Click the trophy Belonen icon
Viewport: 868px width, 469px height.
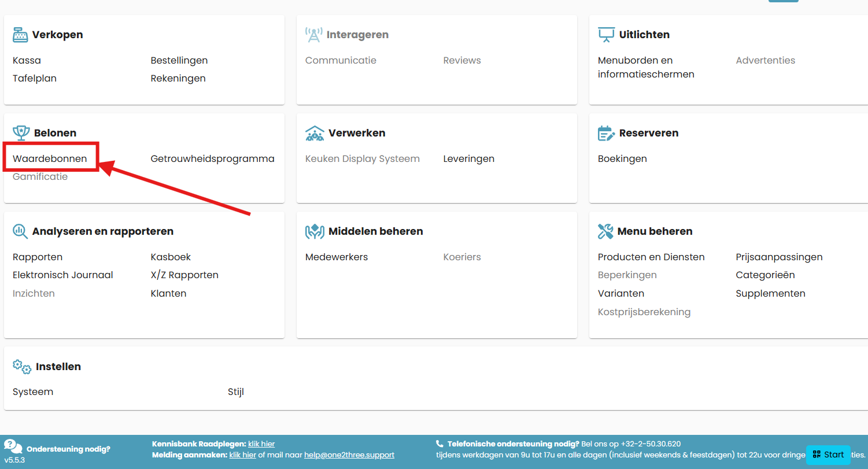[21, 133]
